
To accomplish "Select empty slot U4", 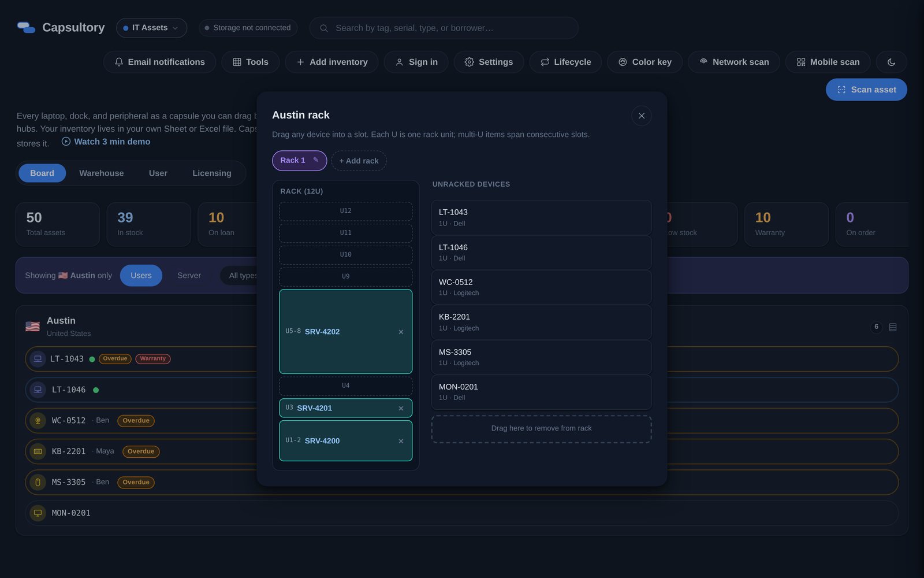I will click(x=345, y=386).
